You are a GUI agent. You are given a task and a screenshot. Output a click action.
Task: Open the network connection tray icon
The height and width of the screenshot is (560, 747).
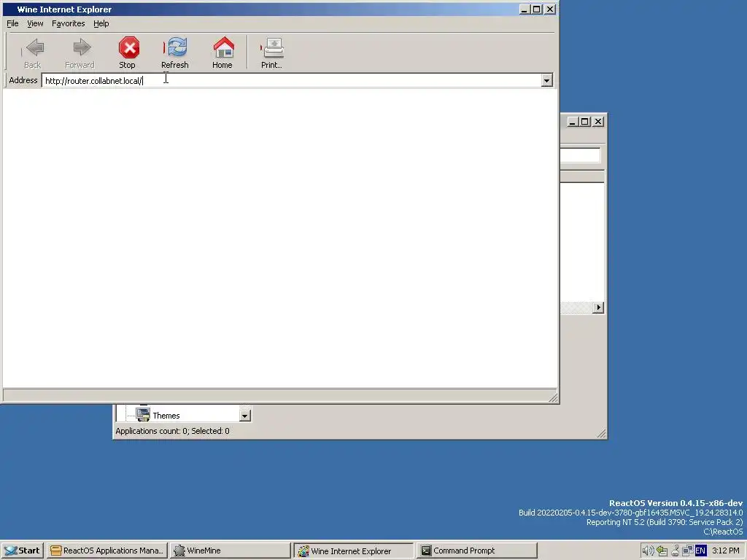687,551
